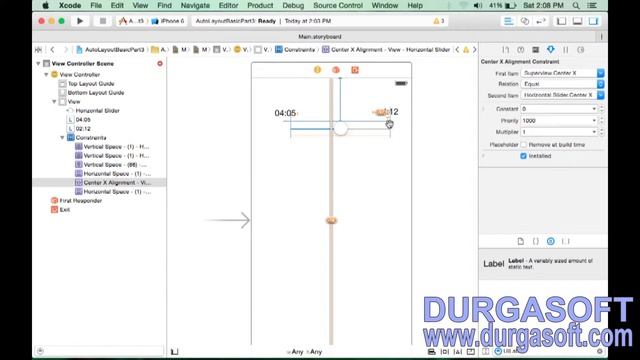Show the File Template library
The height and width of the screenshot is (360, 640).
[x=521, y=241]
